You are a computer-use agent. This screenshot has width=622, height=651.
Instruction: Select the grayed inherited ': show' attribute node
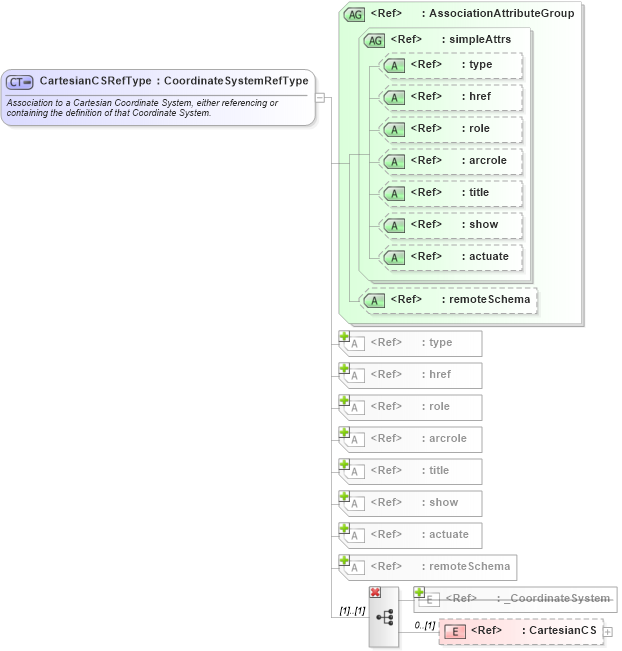pos(410,503)
